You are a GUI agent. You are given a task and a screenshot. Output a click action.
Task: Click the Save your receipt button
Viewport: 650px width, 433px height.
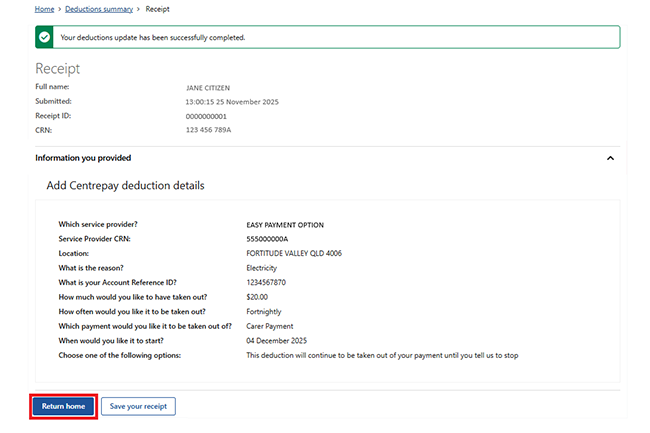pos(138,406)
